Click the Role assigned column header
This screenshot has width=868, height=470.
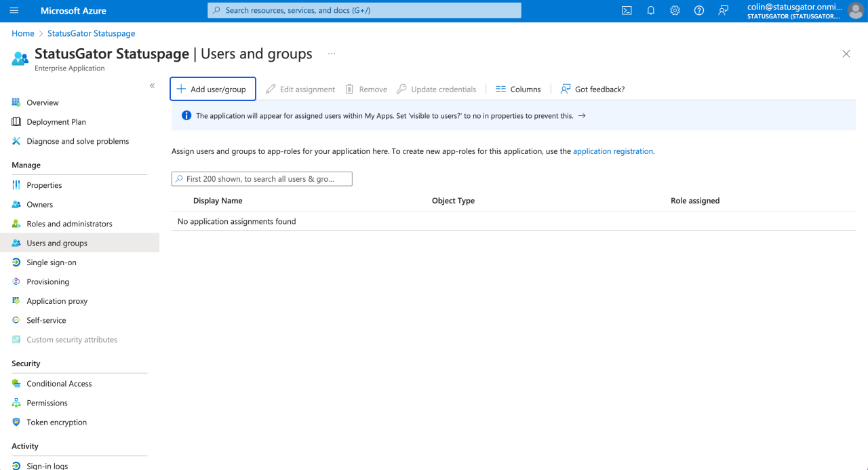click(x=695, y=201)
